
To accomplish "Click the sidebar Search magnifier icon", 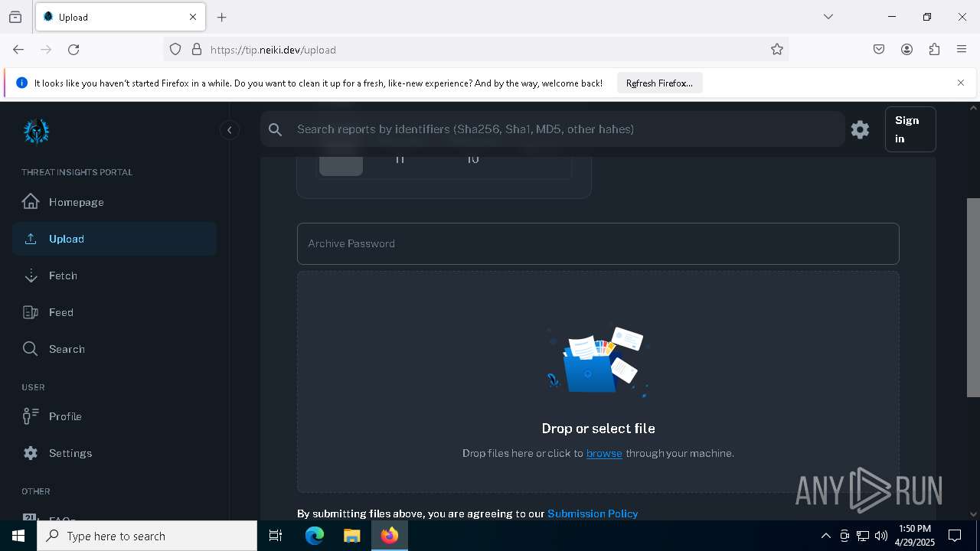I will pos(31,349).
